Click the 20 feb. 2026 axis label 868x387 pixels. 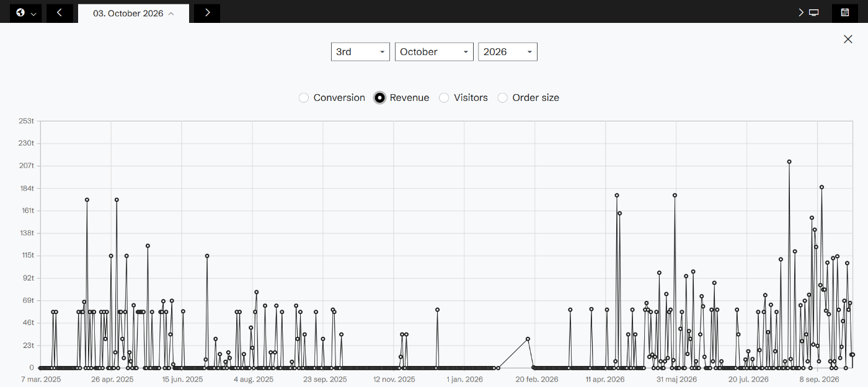pos(536,379)
